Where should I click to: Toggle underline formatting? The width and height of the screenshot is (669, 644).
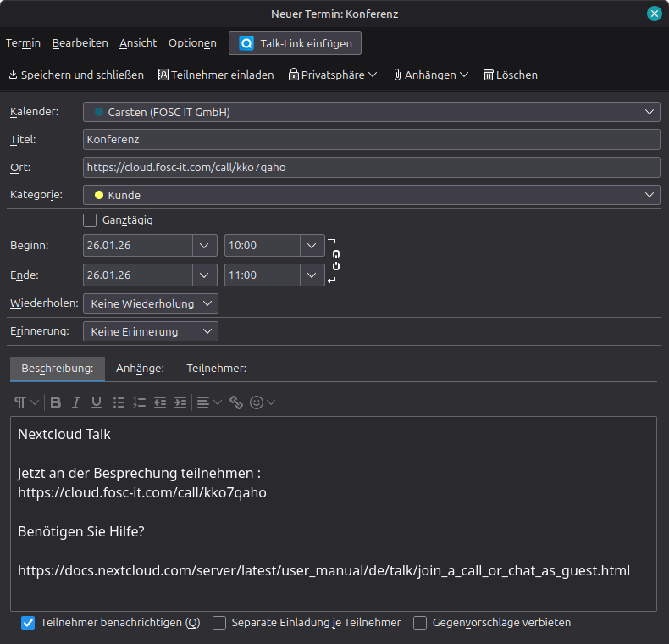click(97, 402)
